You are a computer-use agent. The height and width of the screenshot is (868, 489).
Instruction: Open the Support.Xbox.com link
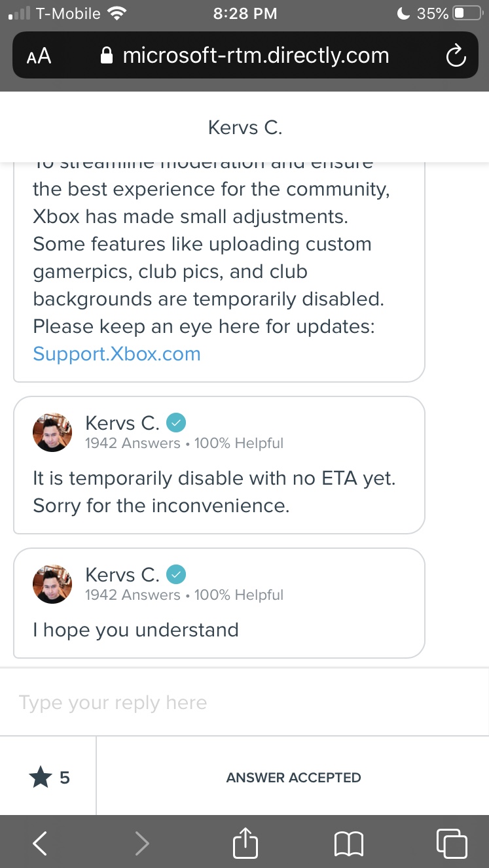pos(117,354)
